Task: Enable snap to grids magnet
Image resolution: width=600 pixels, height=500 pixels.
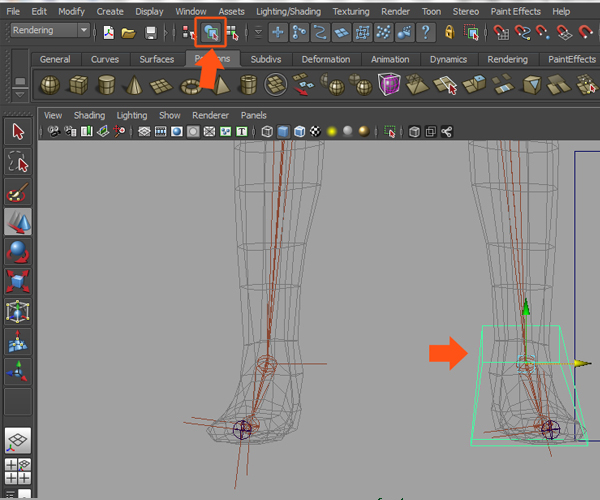Action: click(x=501, y=33)
